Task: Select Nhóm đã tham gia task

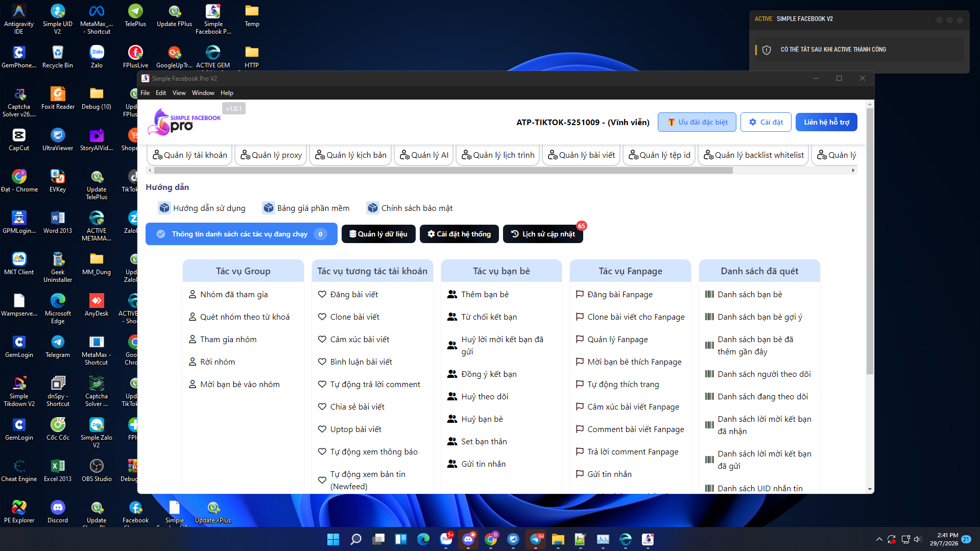Action: point(228,295)
